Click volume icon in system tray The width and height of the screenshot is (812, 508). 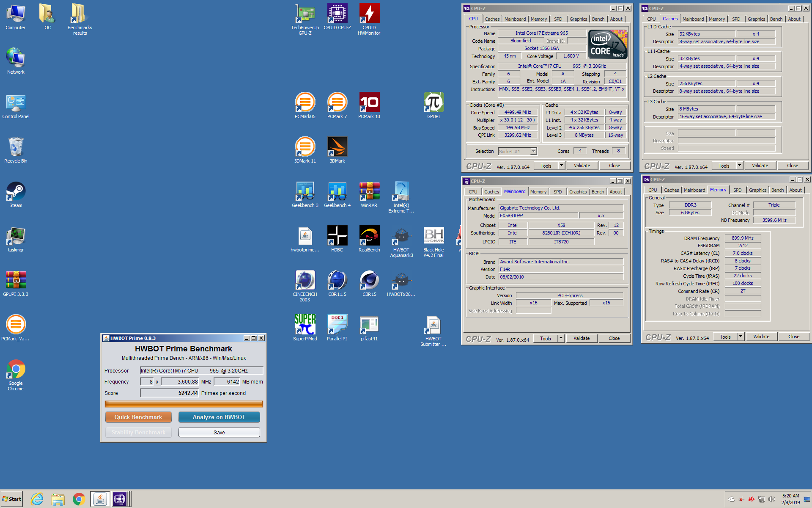[772, 499]
